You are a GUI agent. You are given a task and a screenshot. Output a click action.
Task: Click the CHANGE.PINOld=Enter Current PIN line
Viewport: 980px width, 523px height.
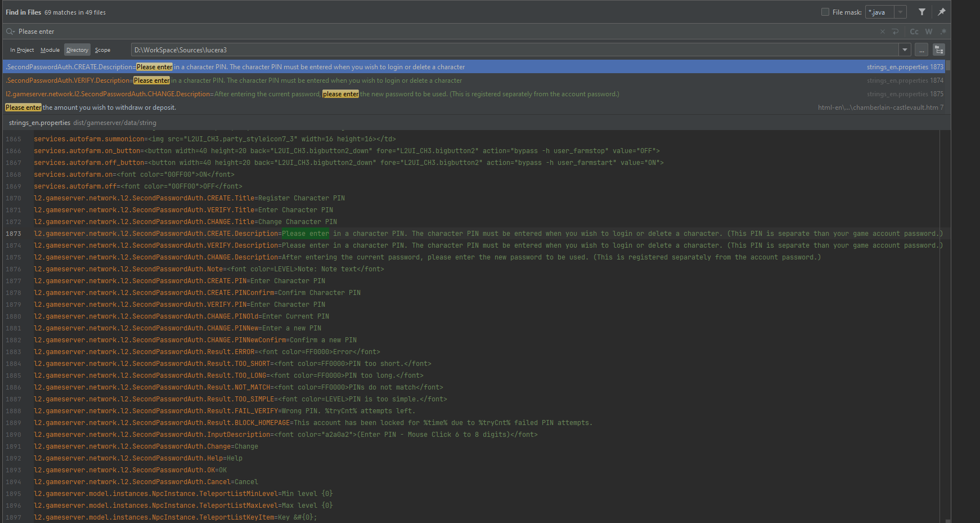[181, 316]
